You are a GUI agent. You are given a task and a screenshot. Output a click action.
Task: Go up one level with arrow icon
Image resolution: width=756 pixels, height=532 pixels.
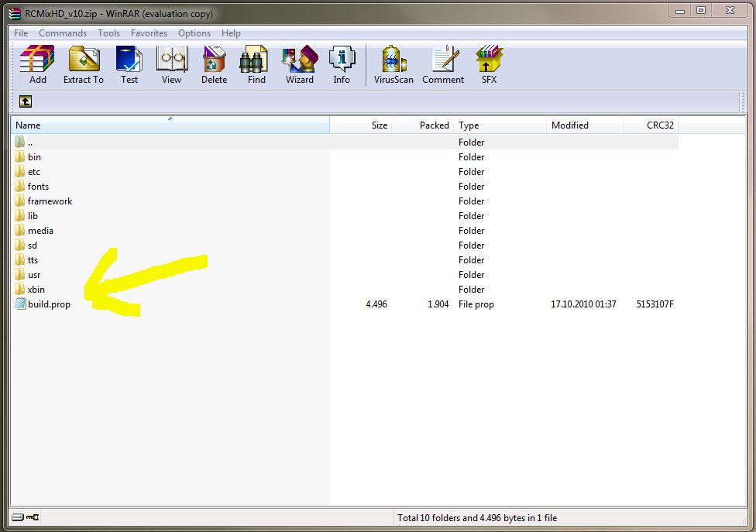click(x=26, y=101)
